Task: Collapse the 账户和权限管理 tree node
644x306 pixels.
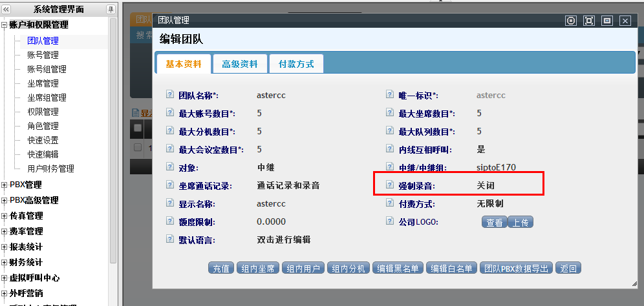Action: coord(5,25)
